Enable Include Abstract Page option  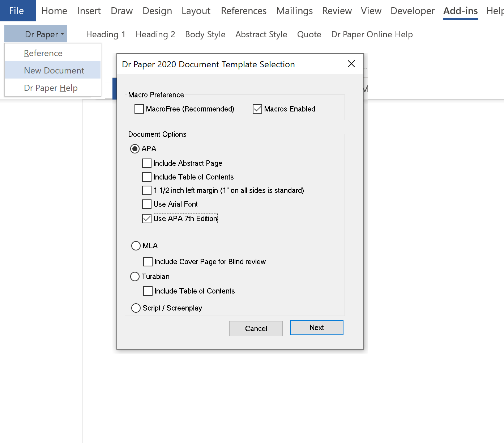pyautogui.click(x=147, y=163)
